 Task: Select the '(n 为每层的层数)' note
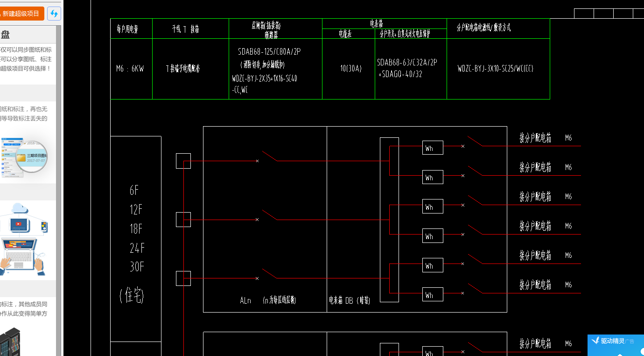coord(279,300)
